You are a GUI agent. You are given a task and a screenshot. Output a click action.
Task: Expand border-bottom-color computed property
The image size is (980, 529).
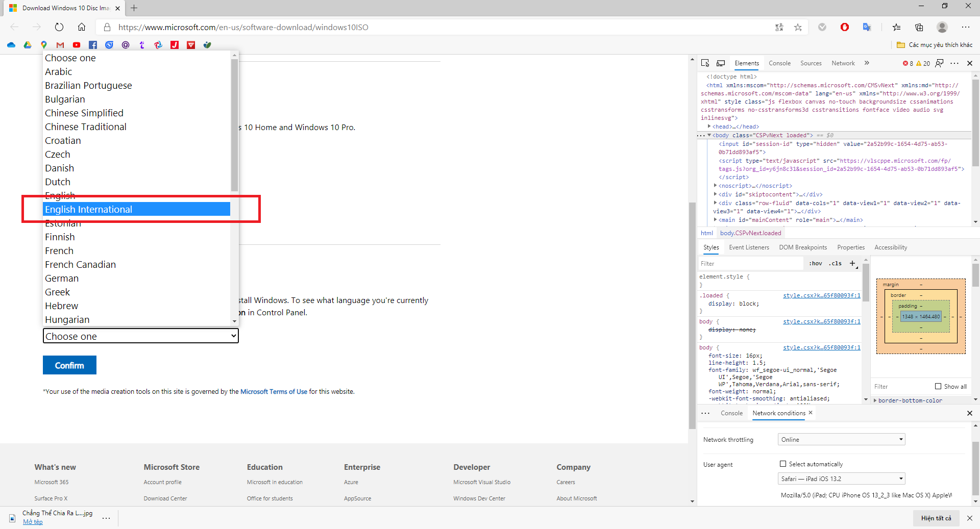click(875, 400)
